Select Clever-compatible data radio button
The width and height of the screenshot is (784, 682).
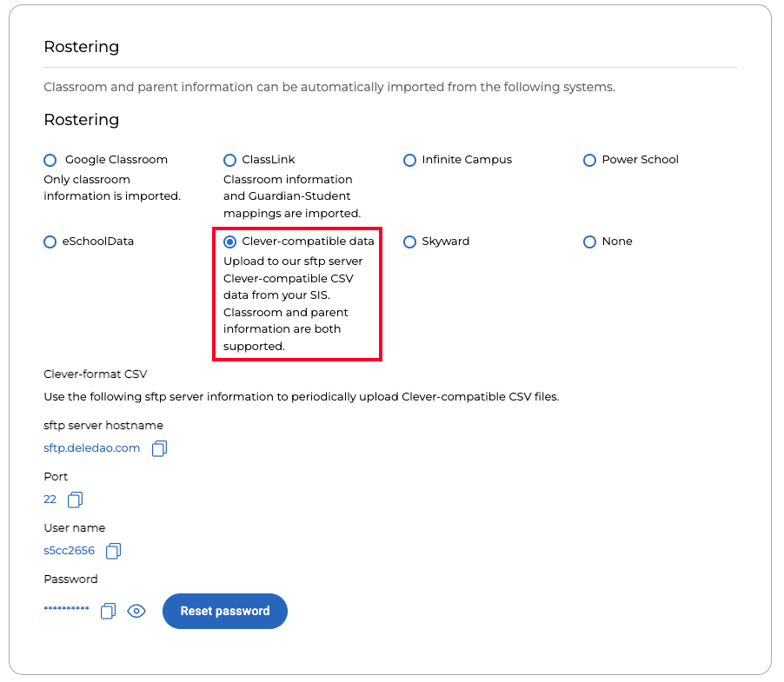pos(230,242)
